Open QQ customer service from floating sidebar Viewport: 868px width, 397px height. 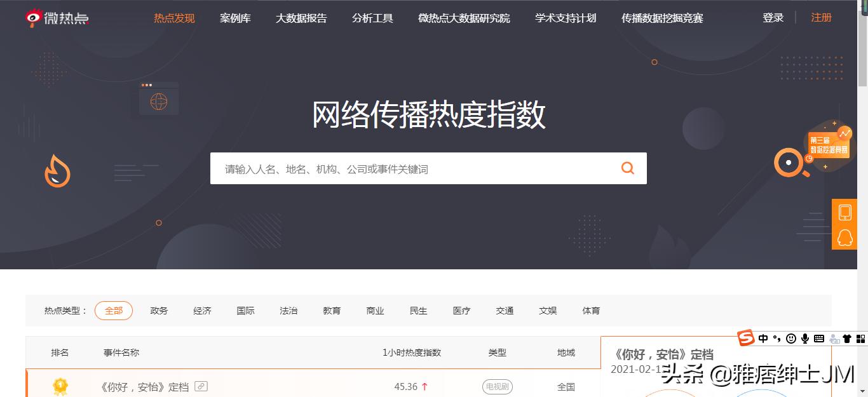pyautogui.click(x=845, y=237)
